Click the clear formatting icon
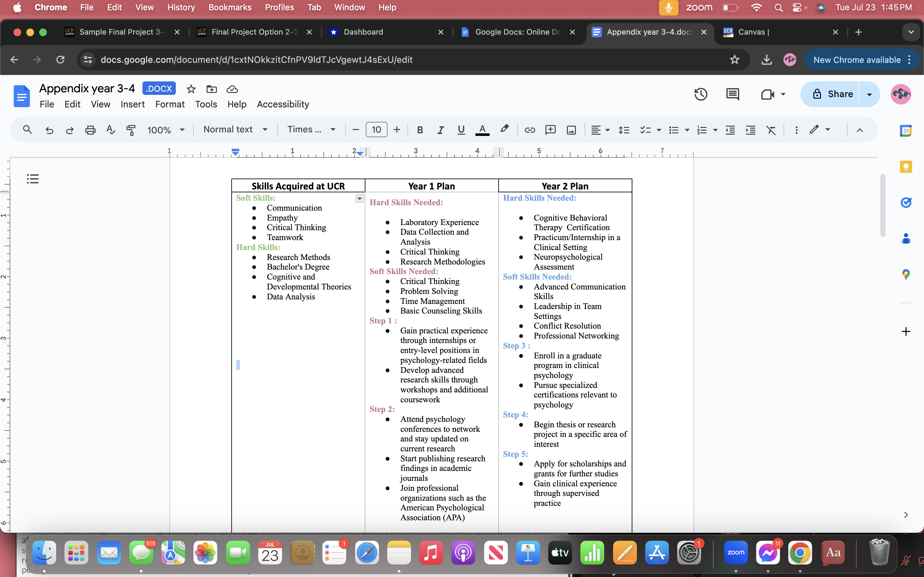Viewport: 924px width, 577px height. click(x=771, y=130)
